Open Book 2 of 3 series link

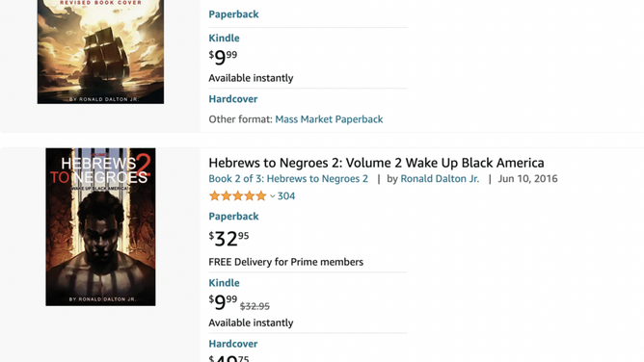[x=288, y=179]
